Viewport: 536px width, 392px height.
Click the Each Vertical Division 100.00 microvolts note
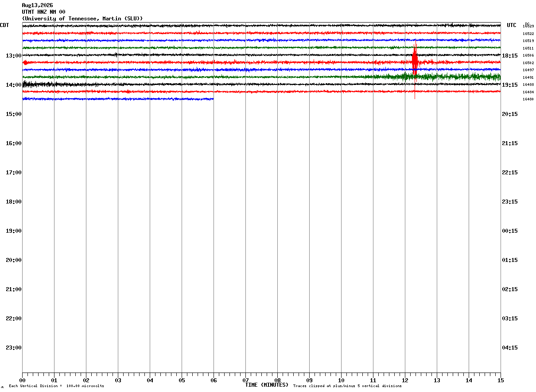[x=56, y=386]
